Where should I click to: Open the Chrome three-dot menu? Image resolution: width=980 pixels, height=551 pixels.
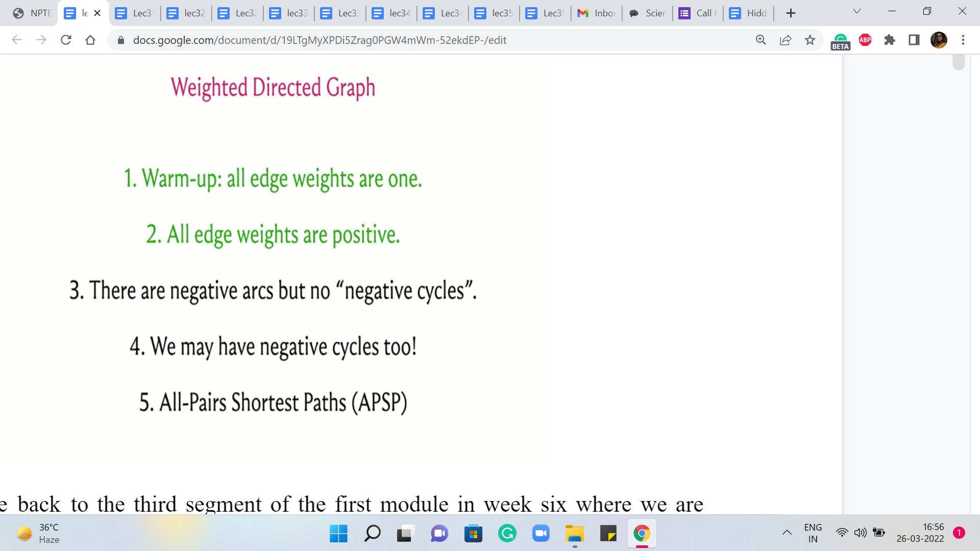click(x=963, y=40)
